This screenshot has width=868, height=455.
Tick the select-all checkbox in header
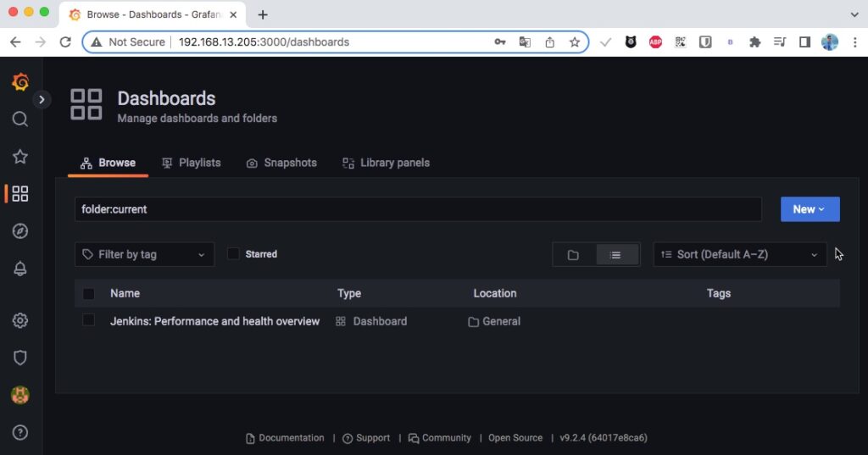pos(88,294)
